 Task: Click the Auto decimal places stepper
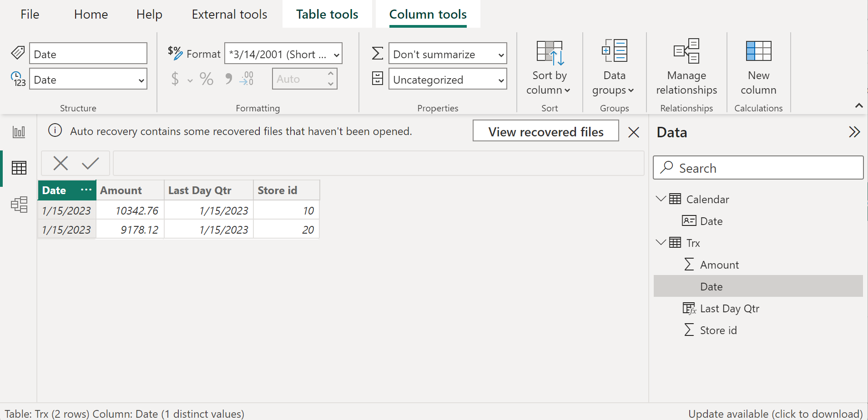[305, 79]
